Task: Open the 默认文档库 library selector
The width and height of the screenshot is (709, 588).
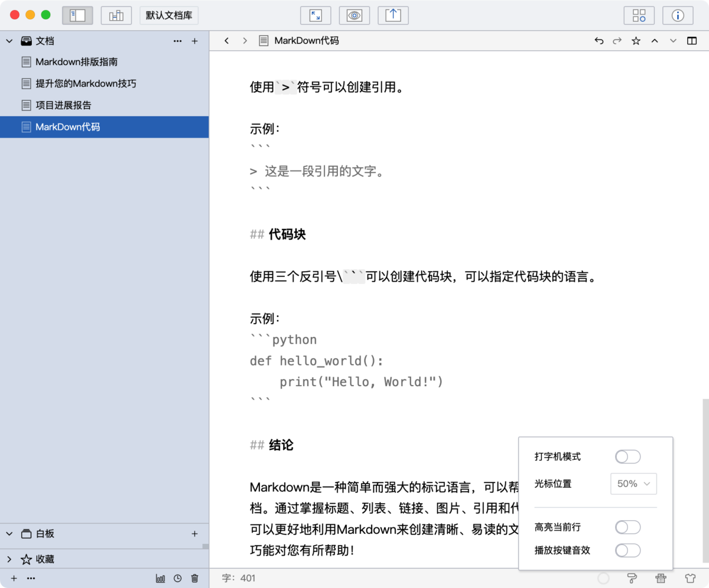Action: click(x=169, y=15)
